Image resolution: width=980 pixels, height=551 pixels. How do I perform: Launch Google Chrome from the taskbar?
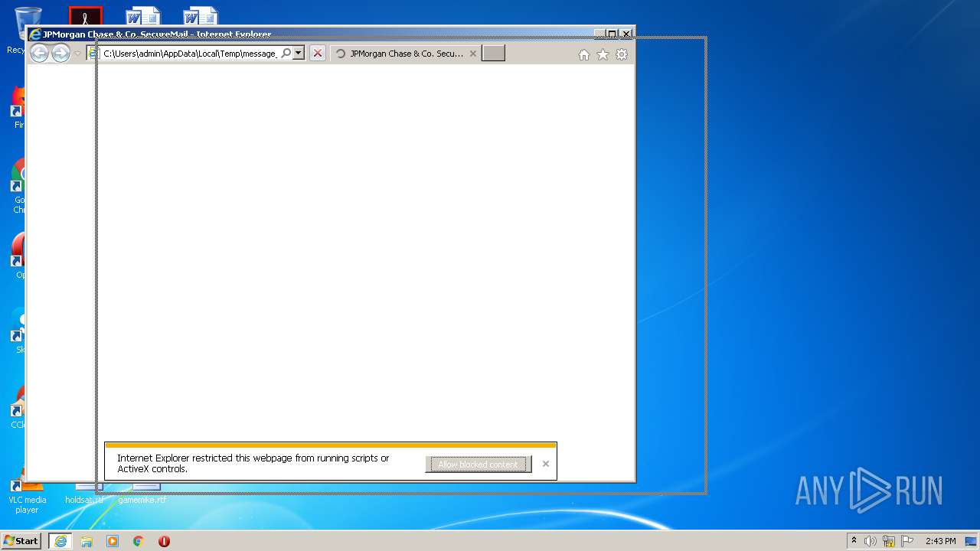138,541
